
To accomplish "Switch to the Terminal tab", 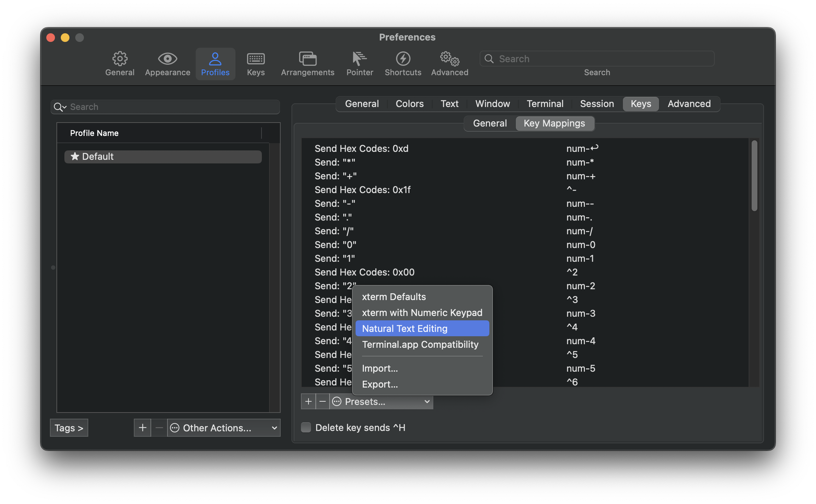I will (545, 104).
